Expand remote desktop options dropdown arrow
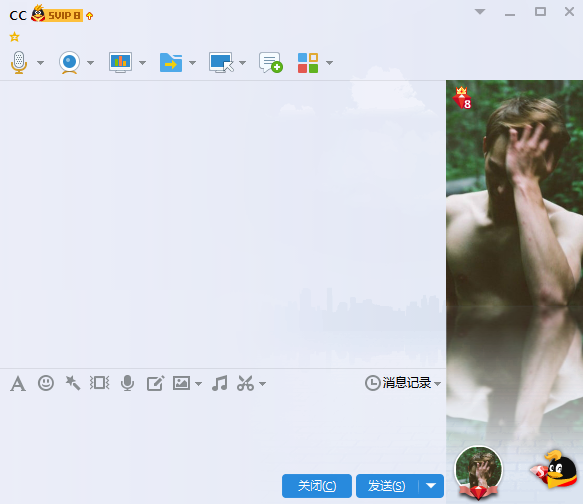Viewport: 583px width, 504px height. click(242, 63)
